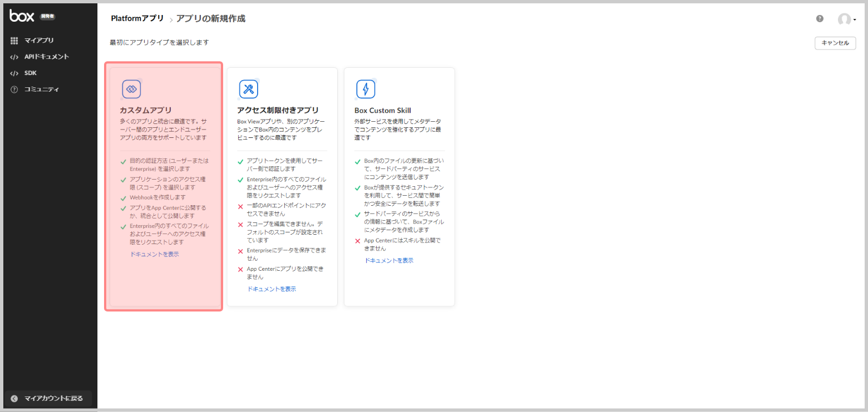Click the user avatar icon

click(844, 19)
